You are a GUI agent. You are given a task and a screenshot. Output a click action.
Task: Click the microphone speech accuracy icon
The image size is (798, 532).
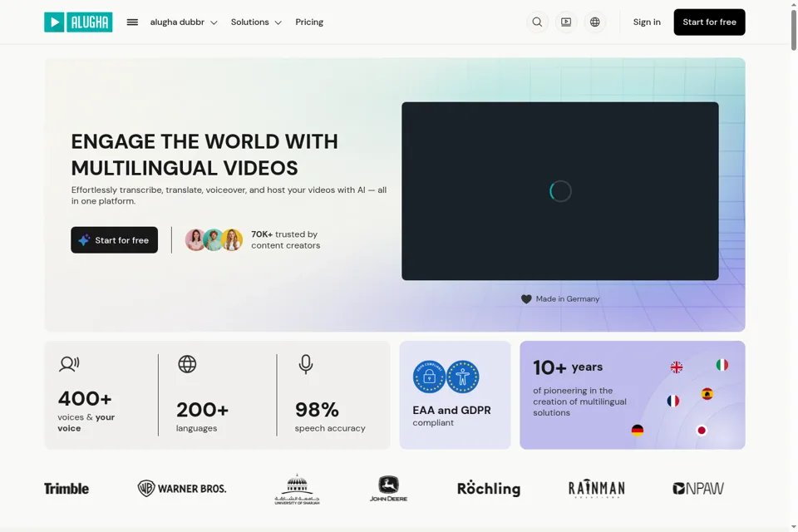tap(306, 365)
